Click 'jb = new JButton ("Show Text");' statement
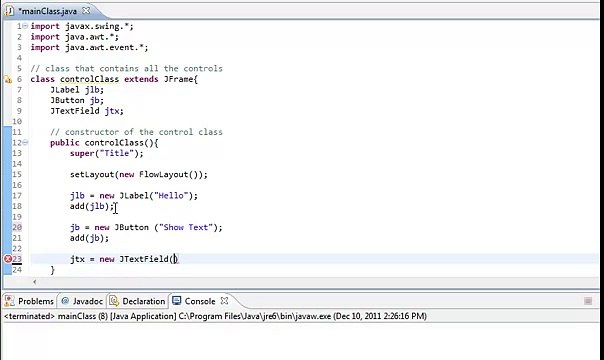604x360 pixels. tap(146, 228)
